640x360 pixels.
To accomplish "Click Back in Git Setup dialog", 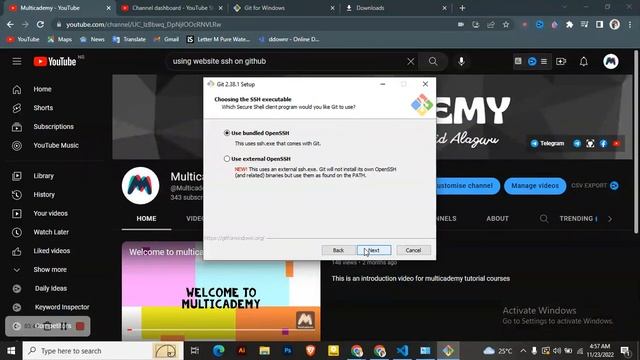I will (x=338, y=250).
